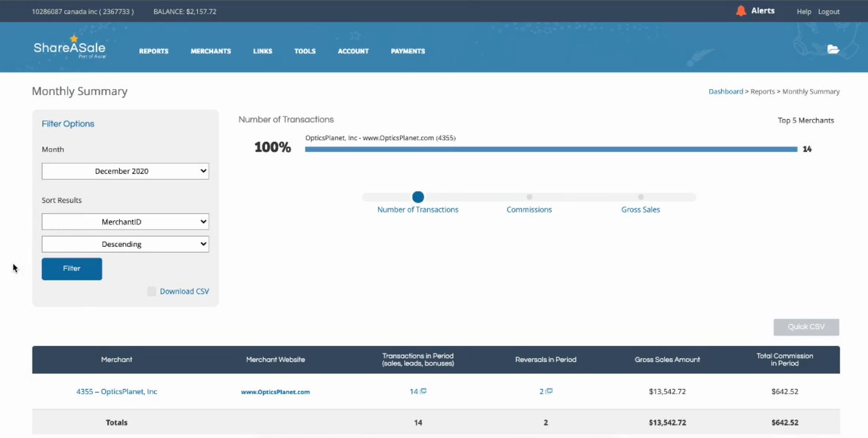Visit www.OpticsPlanet.com website link
This screenshot has width=868, height=438.
275,392
